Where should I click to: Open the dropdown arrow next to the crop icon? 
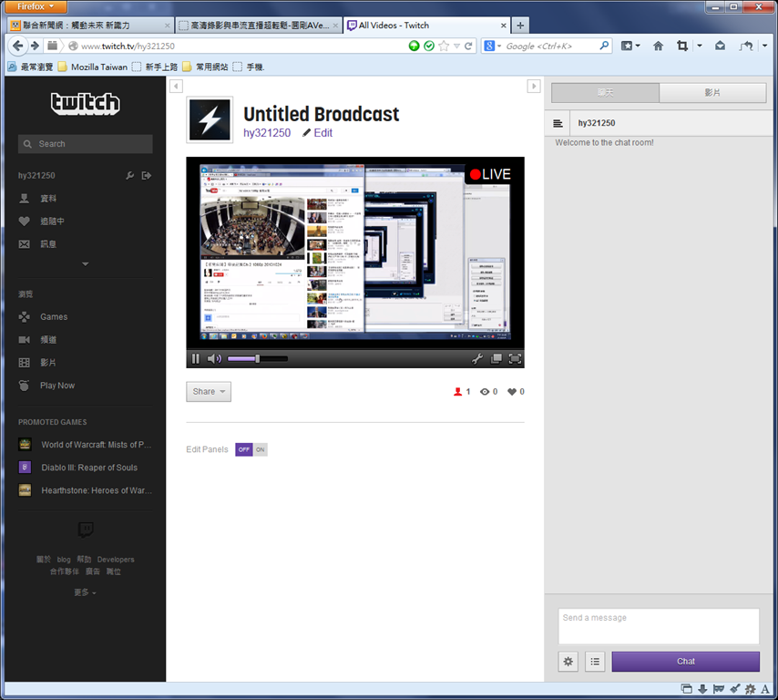699,46
